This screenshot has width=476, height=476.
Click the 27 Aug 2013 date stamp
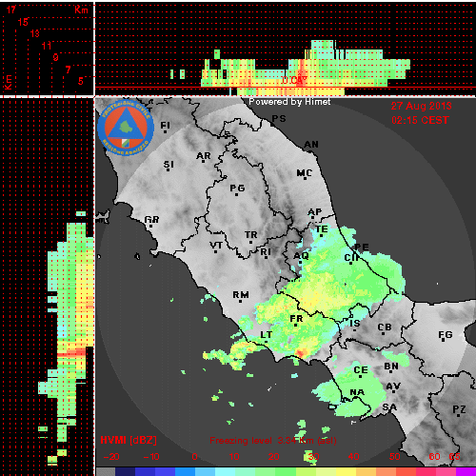tap(421, 106)
